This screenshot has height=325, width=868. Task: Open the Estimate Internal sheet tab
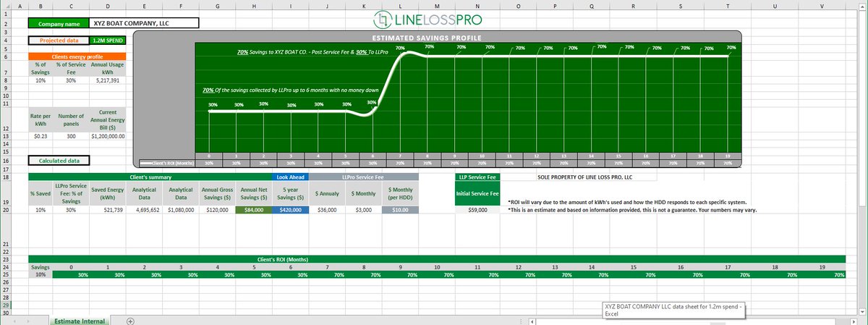(x=79, y=321)
